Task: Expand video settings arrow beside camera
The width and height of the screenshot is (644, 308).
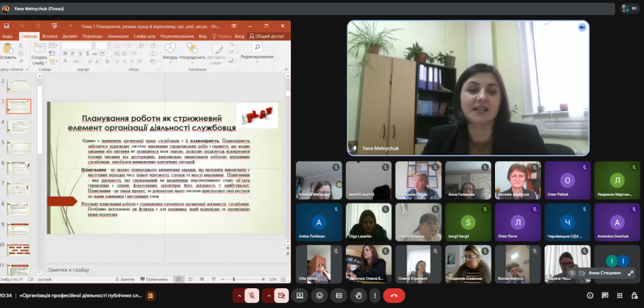Action: (268, 295)
